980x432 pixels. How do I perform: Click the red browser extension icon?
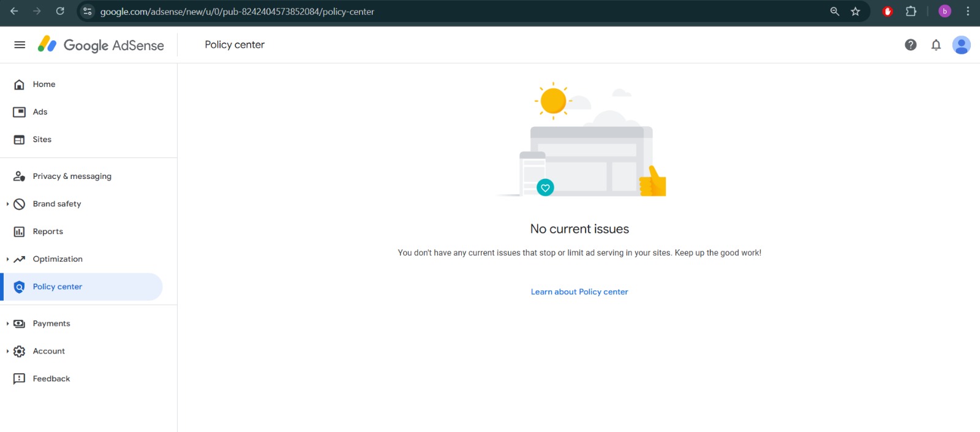(888, 11)
